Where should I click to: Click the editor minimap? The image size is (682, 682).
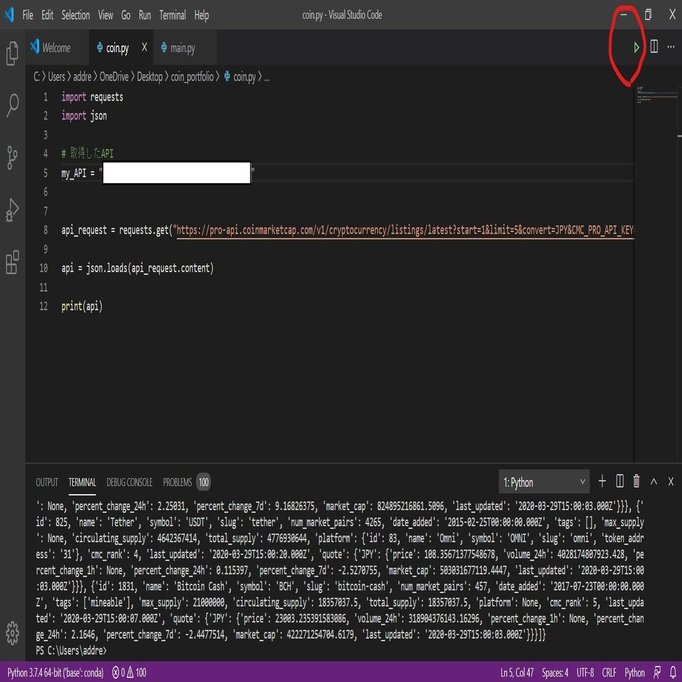[656, 96]
